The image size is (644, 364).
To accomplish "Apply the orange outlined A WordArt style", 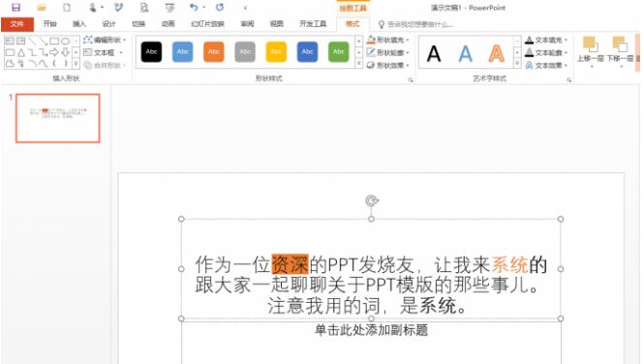I will click(x=497, y=54).
